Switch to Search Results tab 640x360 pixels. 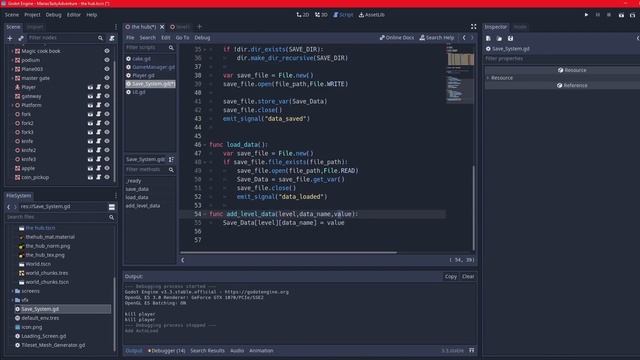(207, 351)
